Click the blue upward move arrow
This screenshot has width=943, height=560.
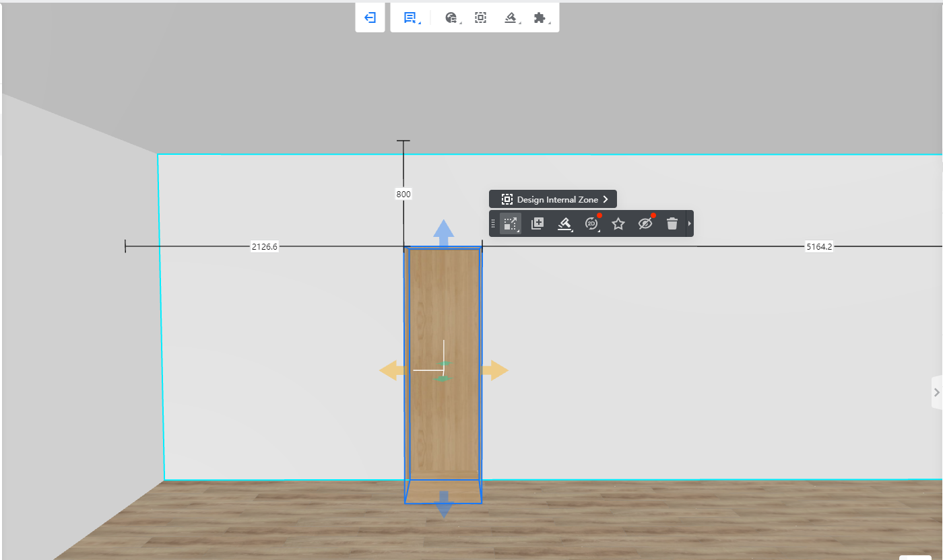coord(443,232)
